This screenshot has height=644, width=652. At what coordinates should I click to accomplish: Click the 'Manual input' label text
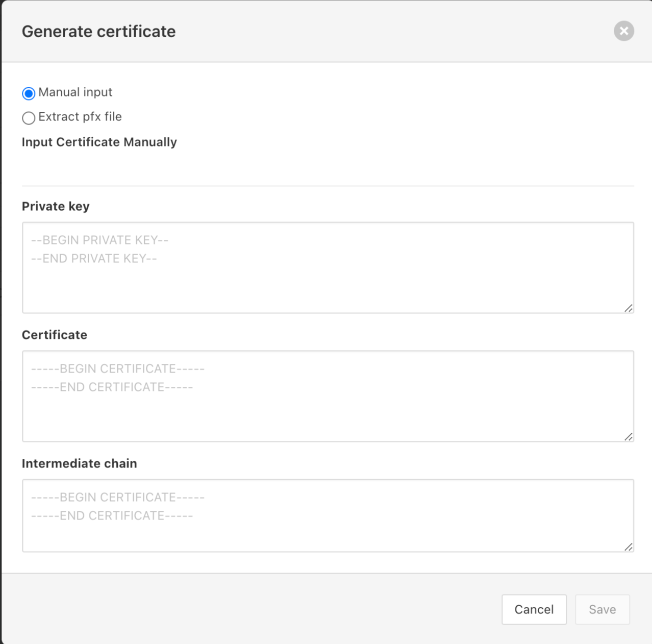(x=75, y=92)
